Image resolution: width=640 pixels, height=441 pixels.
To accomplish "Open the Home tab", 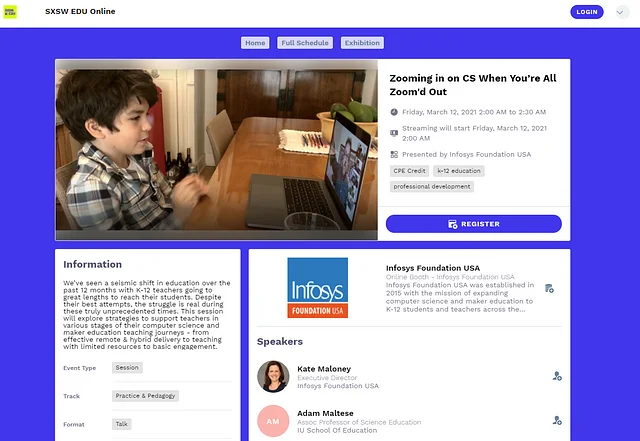I will 255,43.
